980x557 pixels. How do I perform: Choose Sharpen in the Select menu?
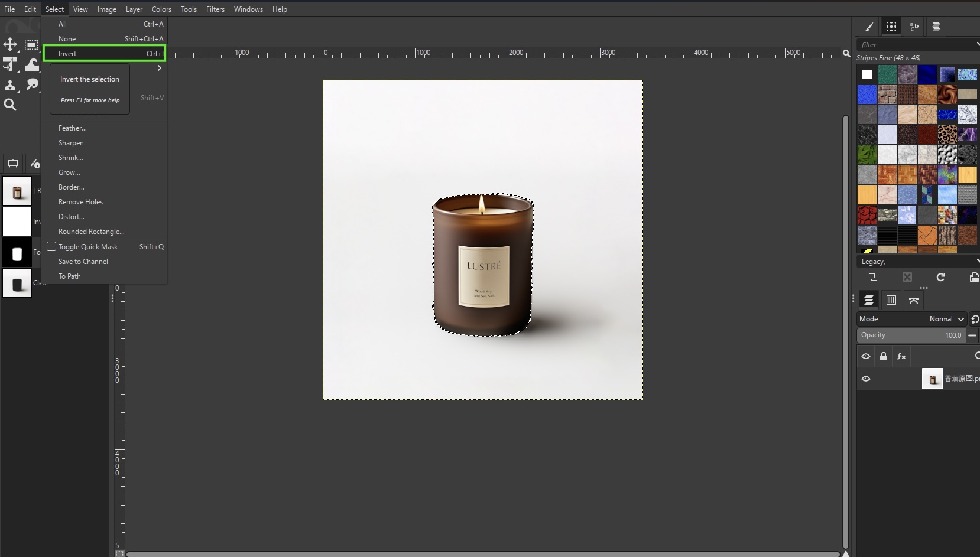pos(104,143)
